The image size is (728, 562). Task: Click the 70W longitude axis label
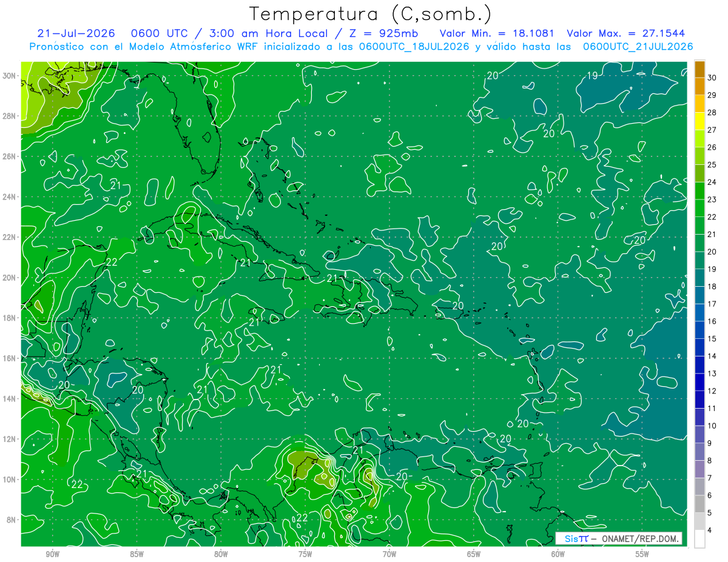point(389,555)
